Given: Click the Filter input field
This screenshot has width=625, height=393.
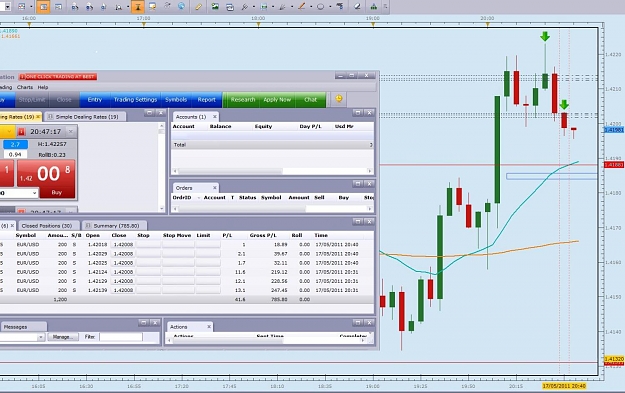Looking at the screenshot, I should [x=121, y=337].
